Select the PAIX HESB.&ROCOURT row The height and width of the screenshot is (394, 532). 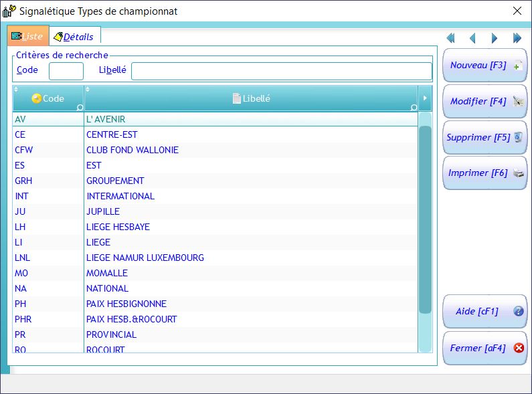coord(215,319)
